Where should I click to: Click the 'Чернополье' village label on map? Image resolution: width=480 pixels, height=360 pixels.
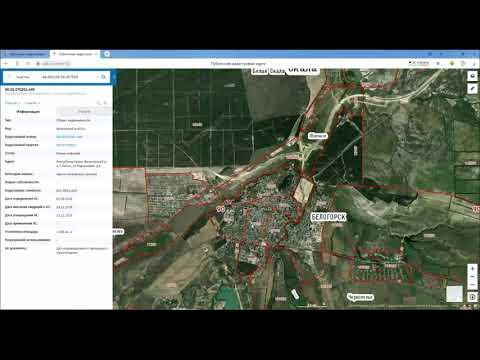tap(360, 297)
